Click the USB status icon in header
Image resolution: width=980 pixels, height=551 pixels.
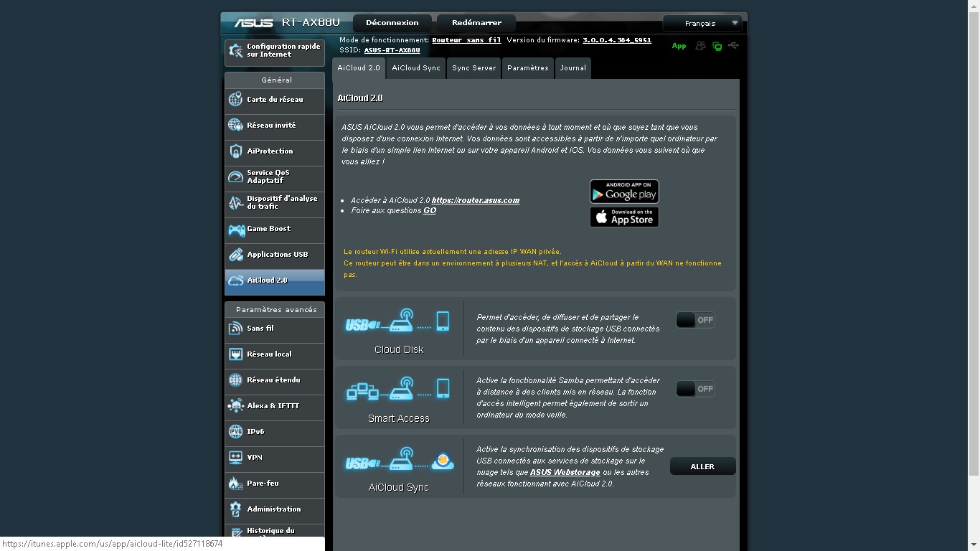(x=733, y=46)
